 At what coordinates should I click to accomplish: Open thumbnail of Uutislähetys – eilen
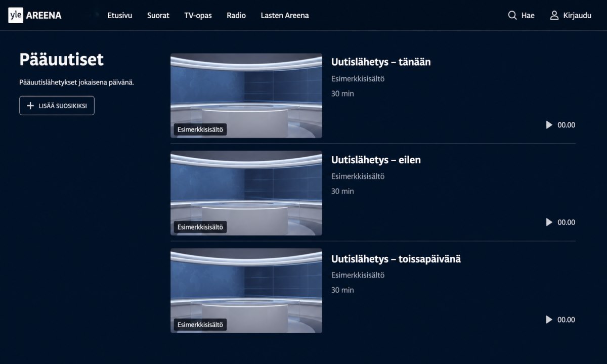[246, 193]
